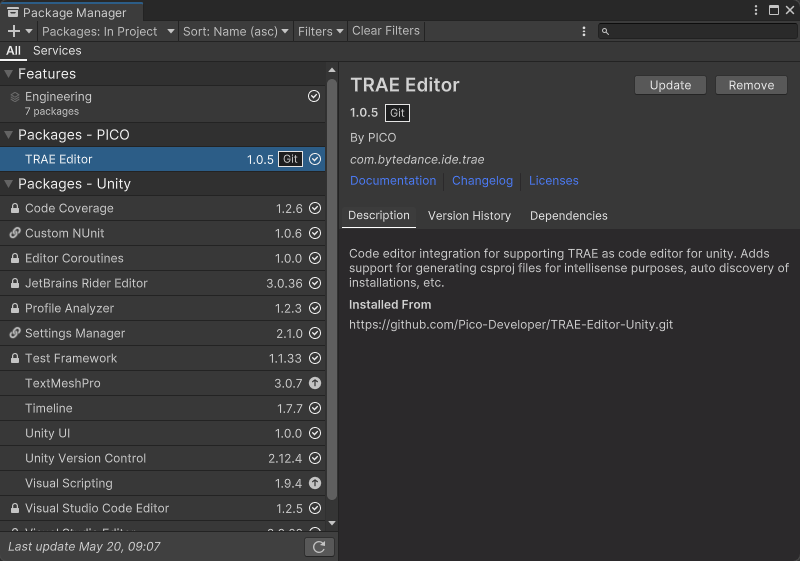Switch to the Version History tab
800x561 pixels.
point(469,216)
